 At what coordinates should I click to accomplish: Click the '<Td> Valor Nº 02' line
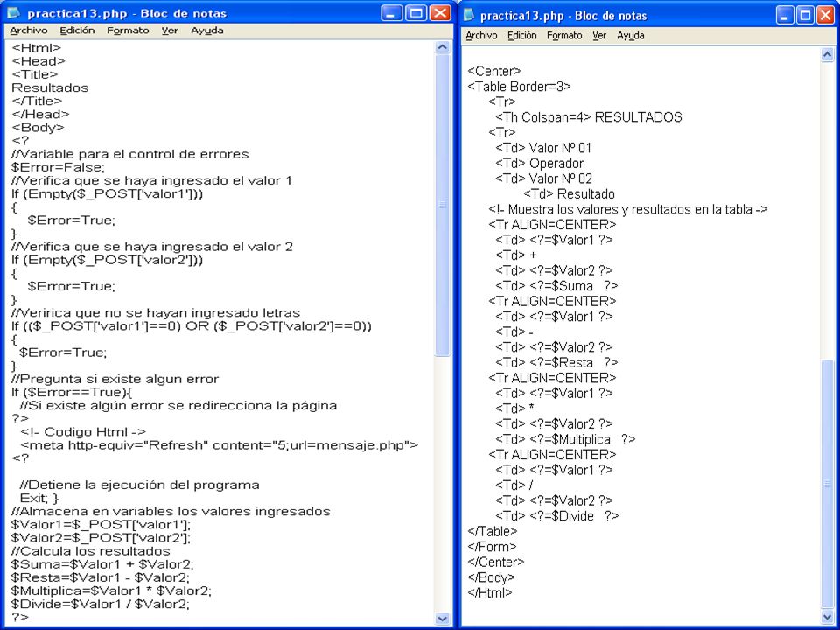(543, 178)
